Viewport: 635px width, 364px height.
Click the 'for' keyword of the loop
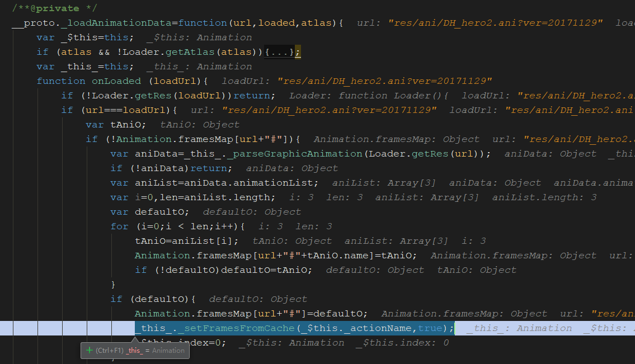(119, 226)
